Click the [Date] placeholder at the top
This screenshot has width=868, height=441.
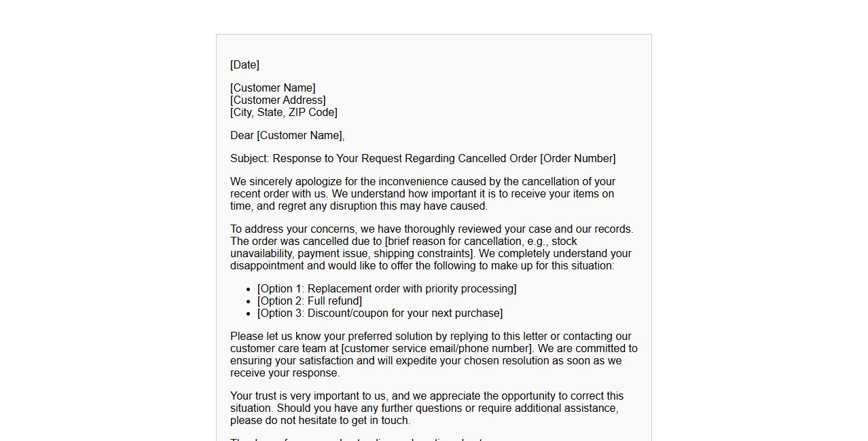click(x=245, y=65)
